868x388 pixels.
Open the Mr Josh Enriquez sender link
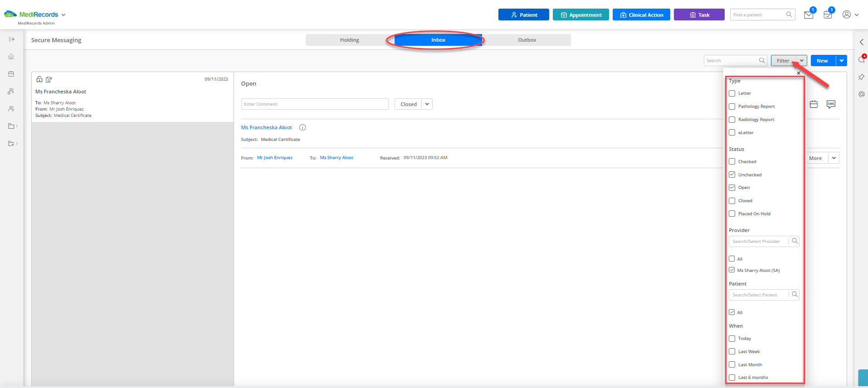point(275,158)
